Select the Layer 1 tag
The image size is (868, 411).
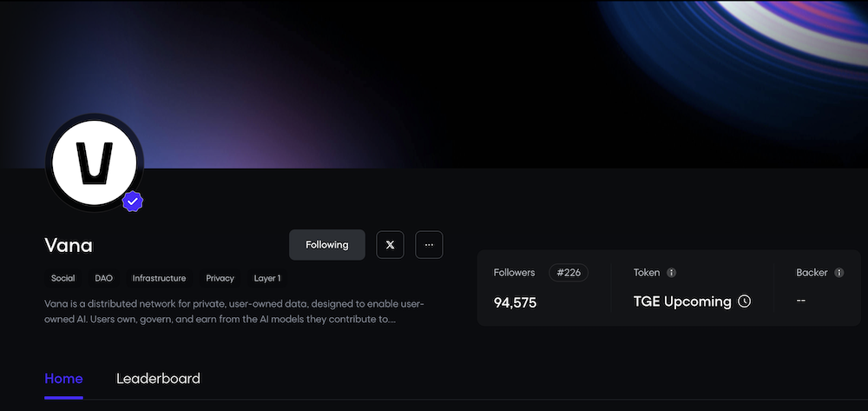click(x=266, y=278)
